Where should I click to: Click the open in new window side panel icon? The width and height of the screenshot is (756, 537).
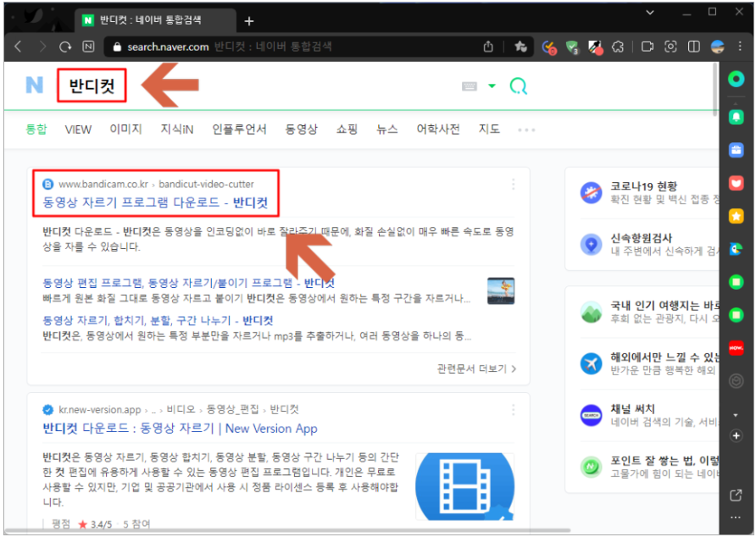point(737,495)
